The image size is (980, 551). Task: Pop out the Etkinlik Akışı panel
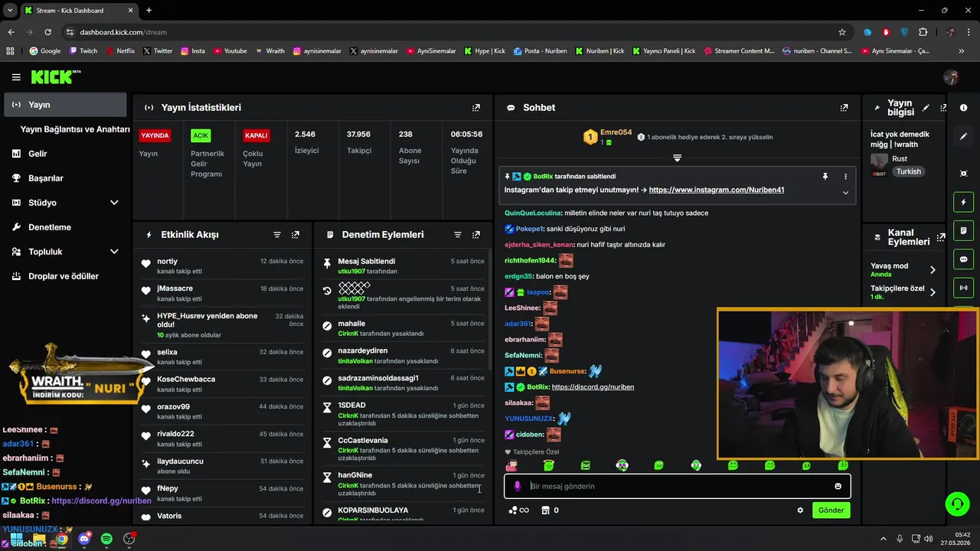coord(296,235)
